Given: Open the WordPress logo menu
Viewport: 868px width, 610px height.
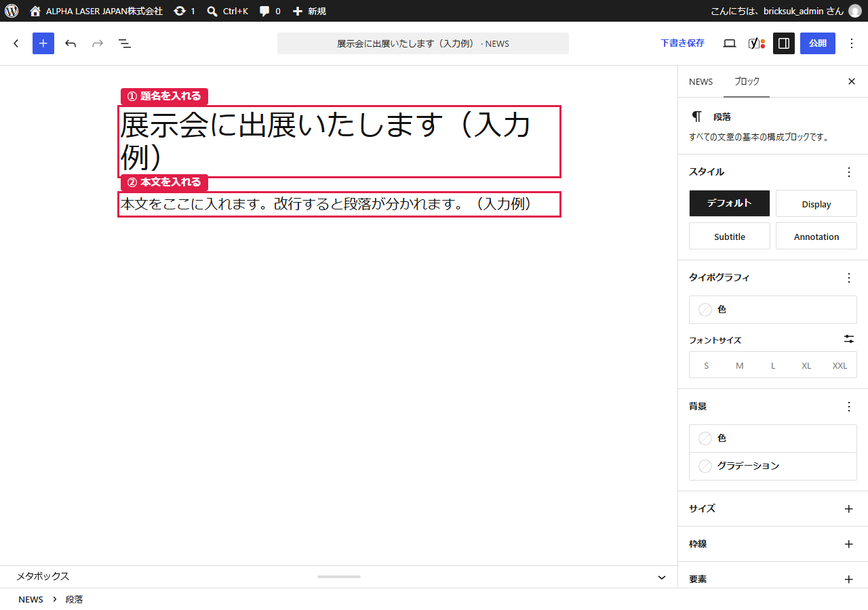Looking at the screenshot, I should [x=12, y=11].
